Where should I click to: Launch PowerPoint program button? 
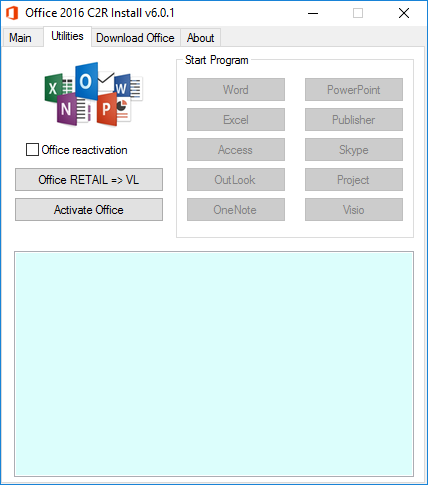coord(354,90)
